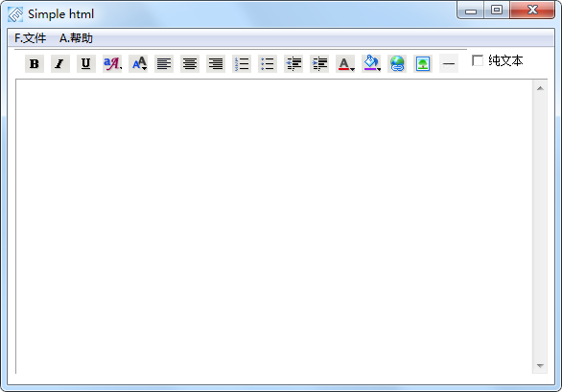Open the F.文件 menu
562x392 pixels.
click(x=30, y=38)
